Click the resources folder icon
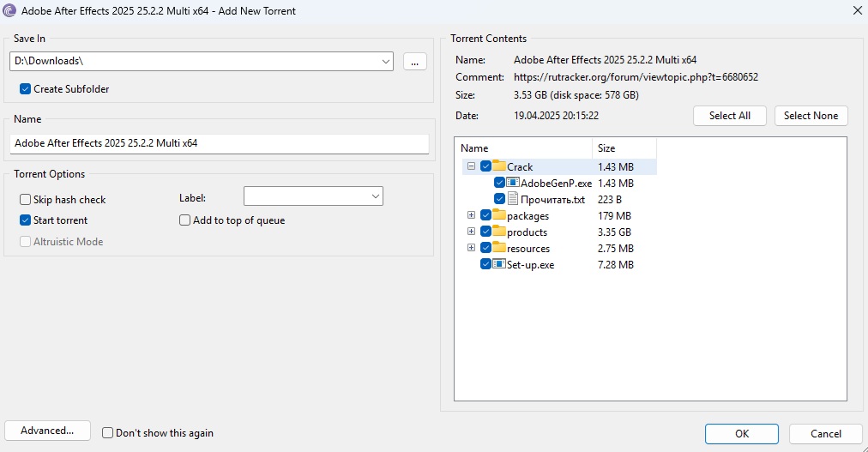Viewport: 868px width, 452px height. tap(499, 248)
